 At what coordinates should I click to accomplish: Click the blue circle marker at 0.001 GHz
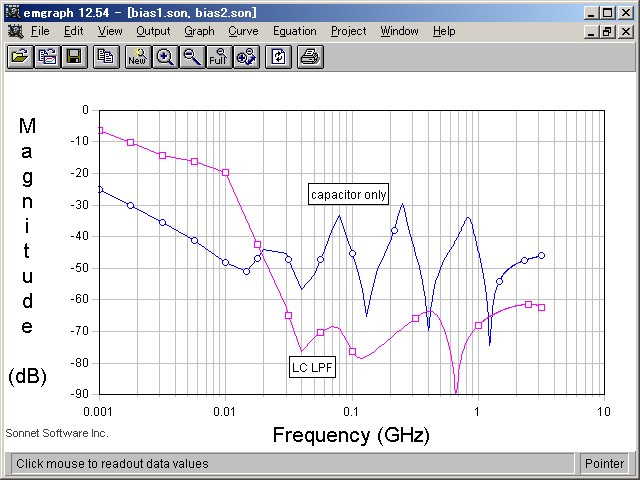99,189
